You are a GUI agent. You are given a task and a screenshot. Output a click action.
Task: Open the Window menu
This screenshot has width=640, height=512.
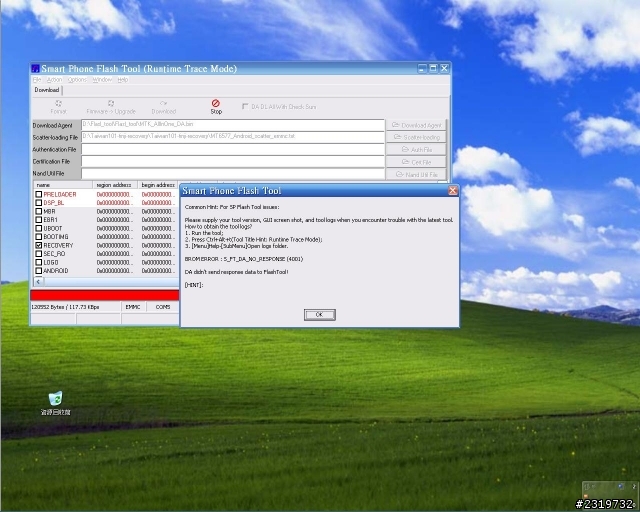pos(102,80)
